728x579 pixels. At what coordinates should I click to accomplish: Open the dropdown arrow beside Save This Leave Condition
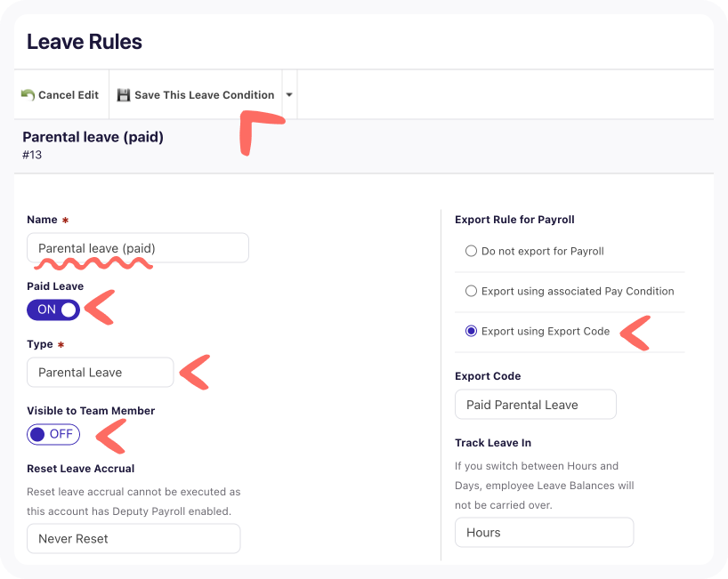(289, 94)
